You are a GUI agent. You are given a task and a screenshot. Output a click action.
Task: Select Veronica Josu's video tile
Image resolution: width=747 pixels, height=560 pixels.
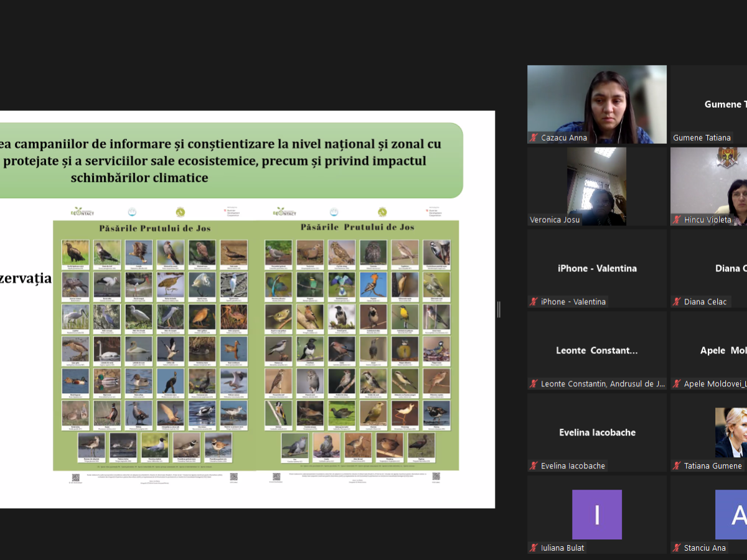[597, 187]
